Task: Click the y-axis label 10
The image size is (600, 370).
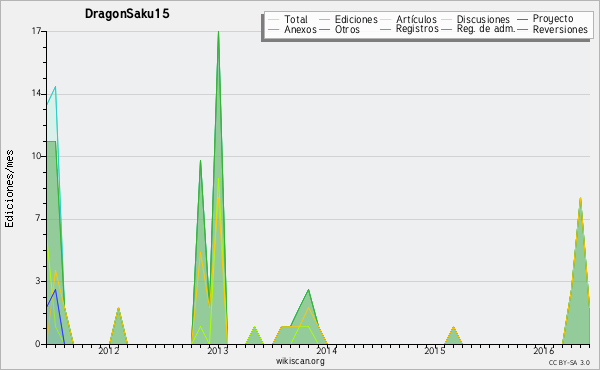Action: click(36, 156)
